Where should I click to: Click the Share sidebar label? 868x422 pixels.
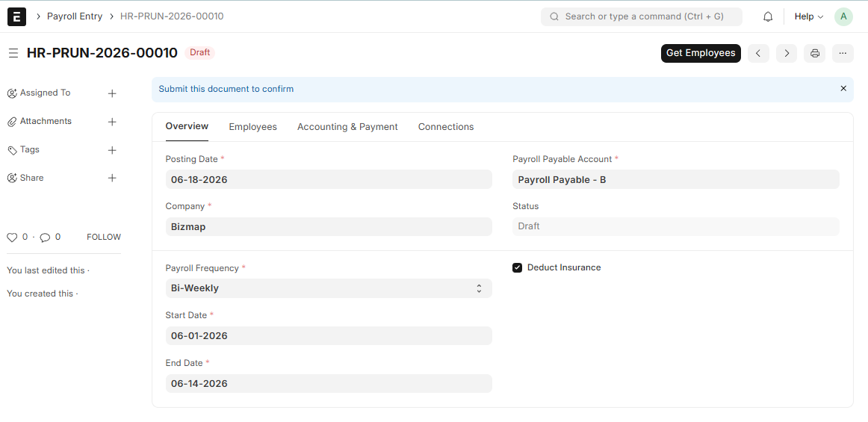(x=31, y=178)
